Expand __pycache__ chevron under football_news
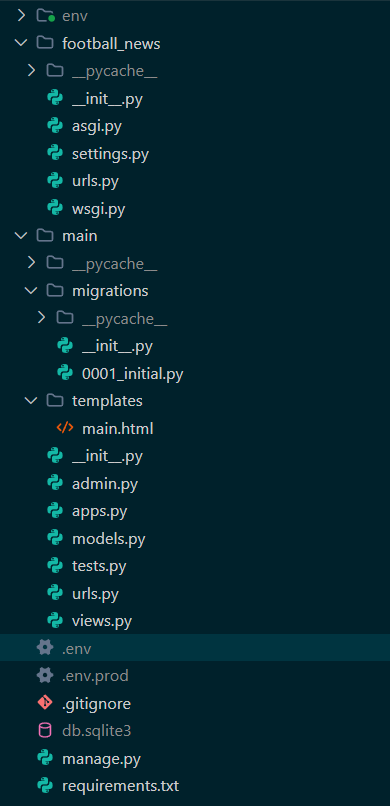The width and height of the screenshot is (390, 806). click(x=31, y=70)
